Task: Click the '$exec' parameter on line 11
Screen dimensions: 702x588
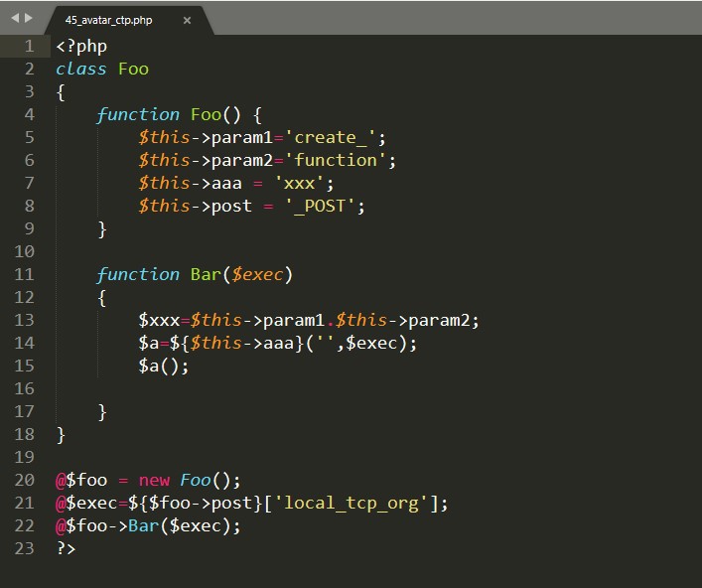Action: (257, 274)
